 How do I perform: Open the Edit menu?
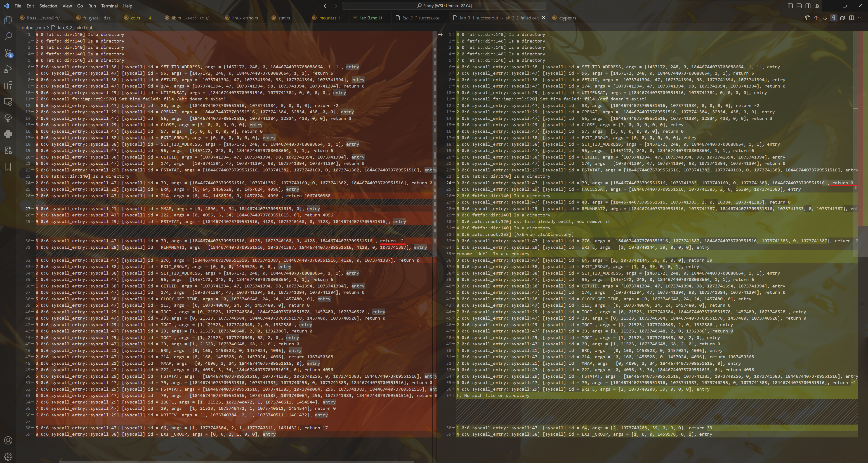30,6
